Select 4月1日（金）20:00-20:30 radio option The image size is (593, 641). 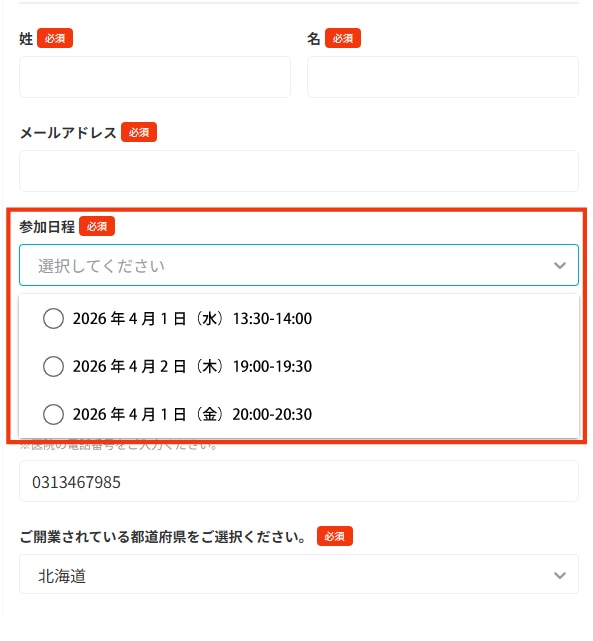pos(54,414)
